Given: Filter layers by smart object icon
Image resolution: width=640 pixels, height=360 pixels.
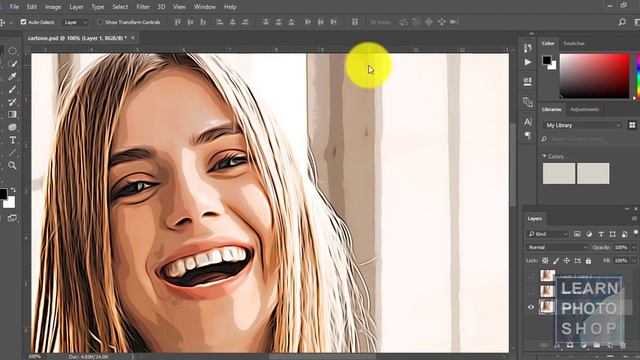Looking at the screenshot, I should click(x=624, y=234).
